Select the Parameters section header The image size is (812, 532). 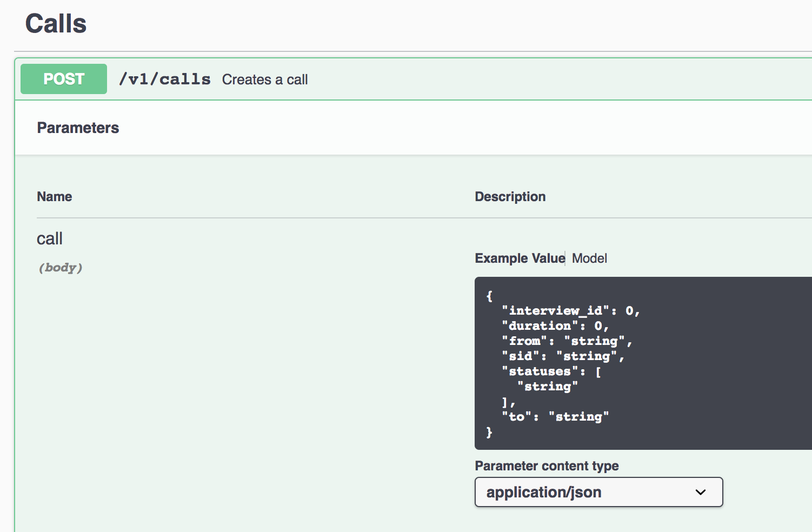point(78,128)
